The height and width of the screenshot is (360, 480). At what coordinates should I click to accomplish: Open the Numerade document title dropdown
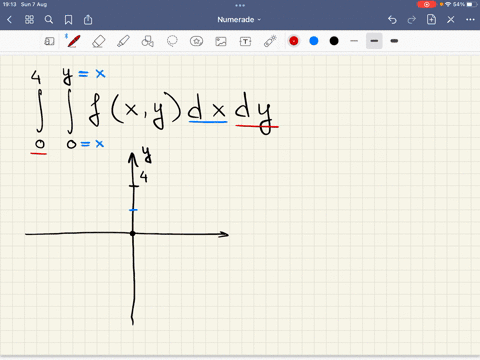(x=239, y=20)
